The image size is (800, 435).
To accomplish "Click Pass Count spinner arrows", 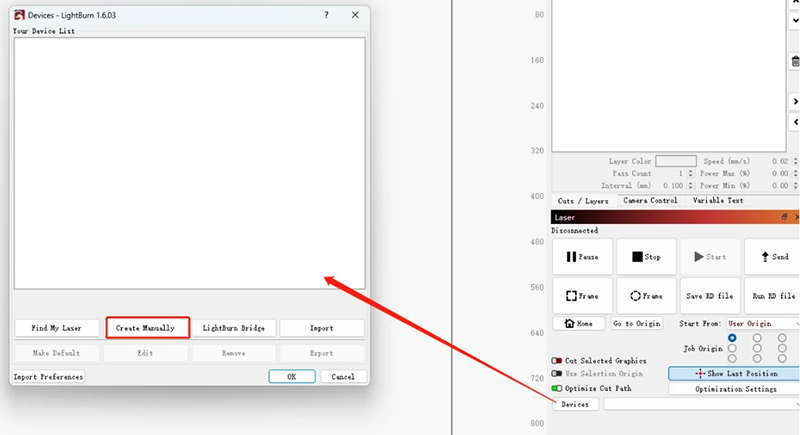I will [x=690, y=173].
